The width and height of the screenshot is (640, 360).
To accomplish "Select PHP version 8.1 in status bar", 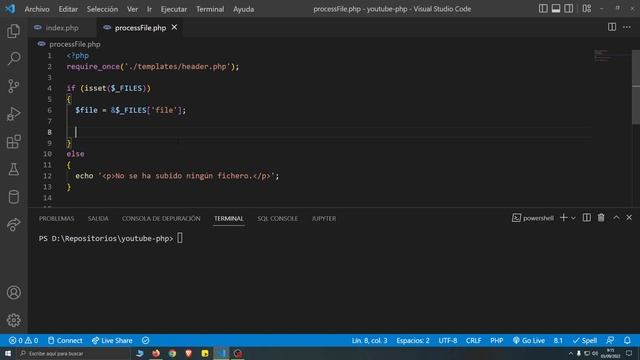I will [558, 340].
